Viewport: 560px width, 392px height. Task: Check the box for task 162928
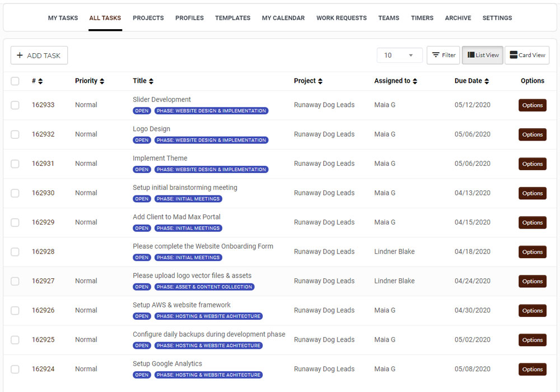(15, 251)
